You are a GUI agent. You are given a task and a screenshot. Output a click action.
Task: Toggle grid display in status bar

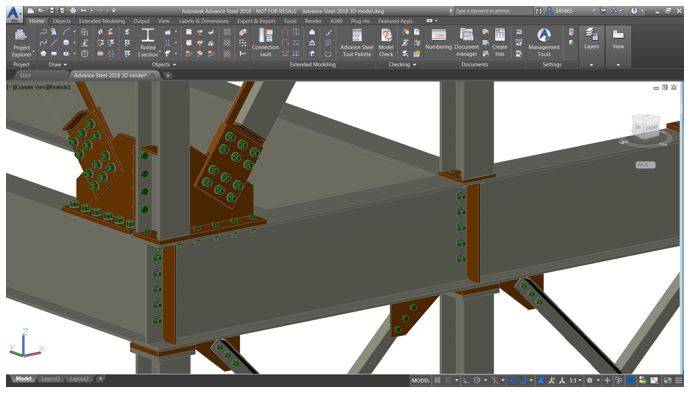[437, 380]
